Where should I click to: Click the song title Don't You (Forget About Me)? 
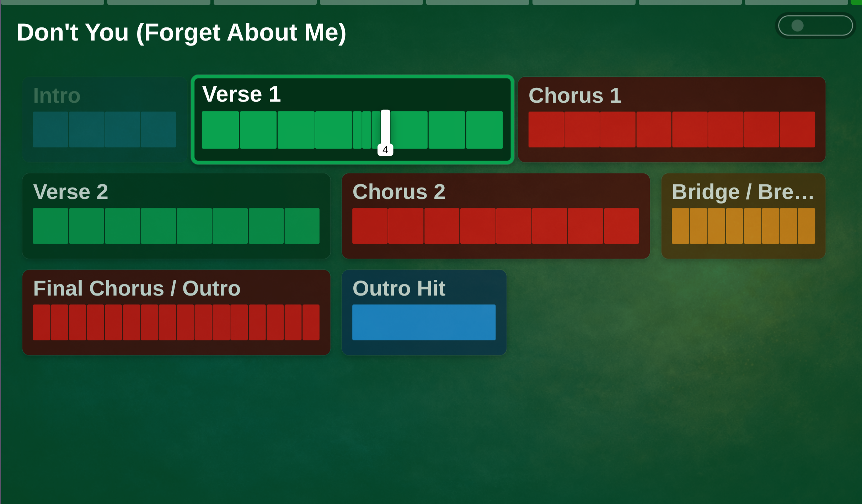(181, 33)
